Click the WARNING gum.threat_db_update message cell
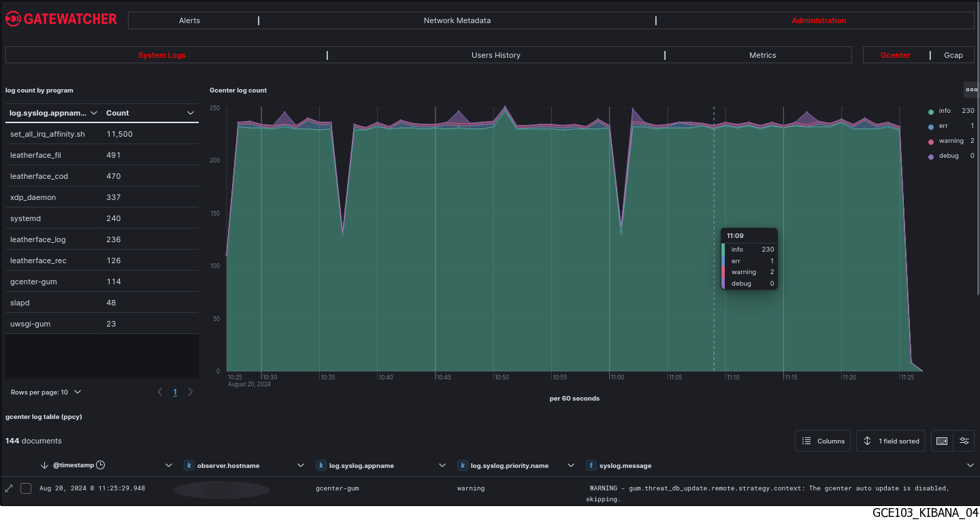Viewport: 980px width, 521px height. [x=769, y=493]
